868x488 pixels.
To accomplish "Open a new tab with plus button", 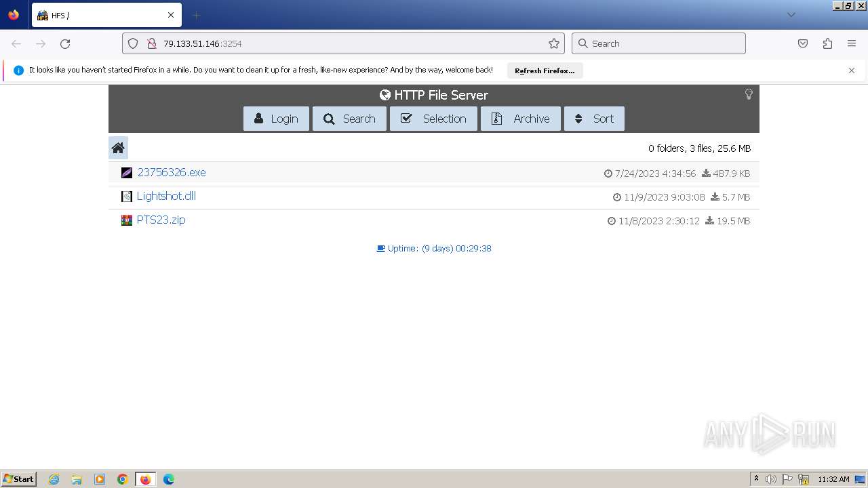I will pyautogui.click(x=196, y=15).
